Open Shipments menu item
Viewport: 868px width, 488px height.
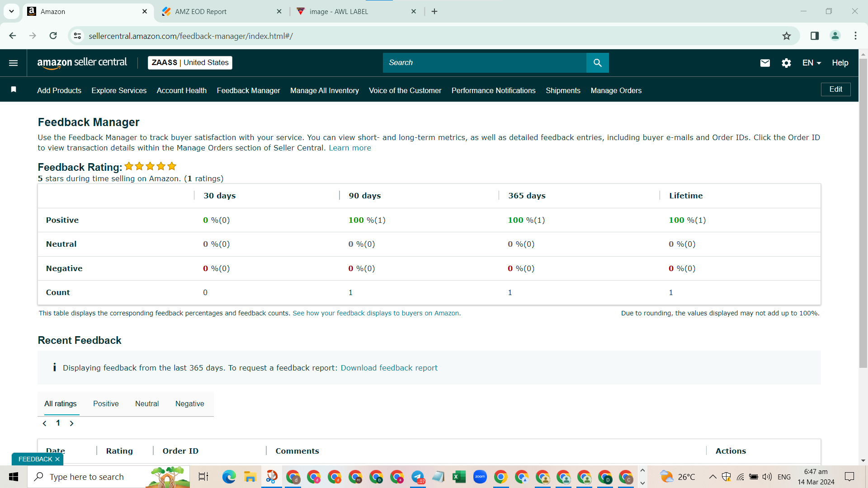coord(563,90)
